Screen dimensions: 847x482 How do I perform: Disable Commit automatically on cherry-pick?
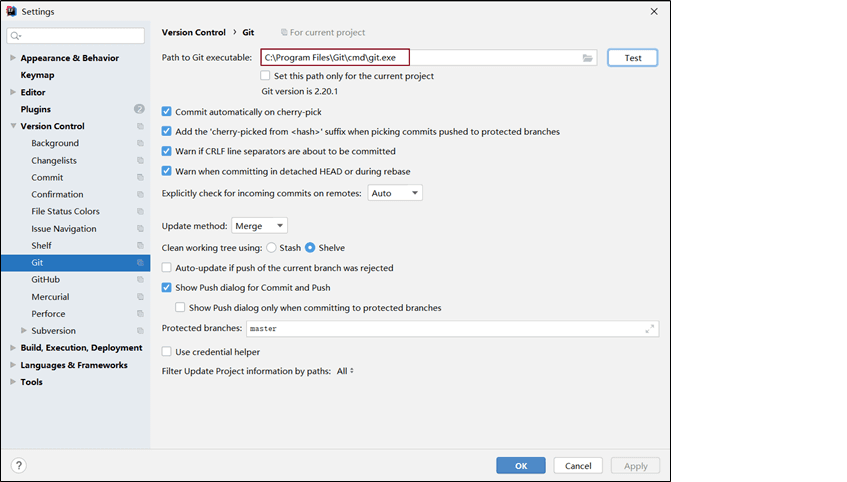point(167,112)
